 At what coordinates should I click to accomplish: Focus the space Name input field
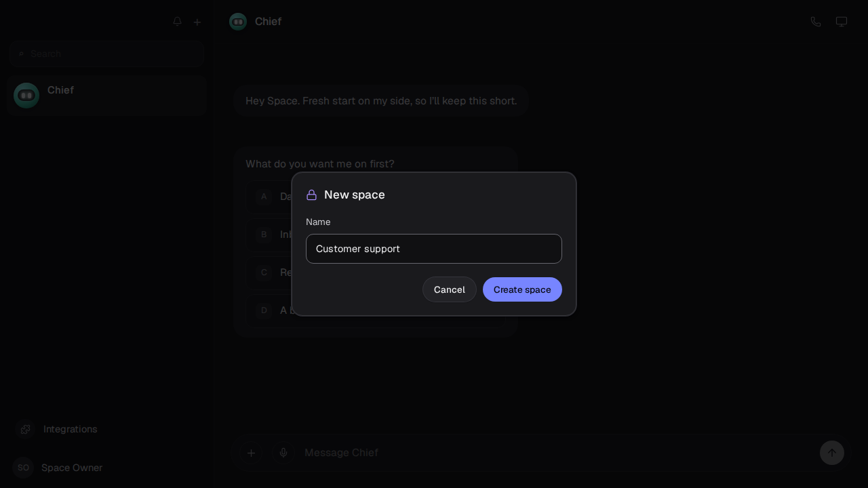[x=434, y=249]
